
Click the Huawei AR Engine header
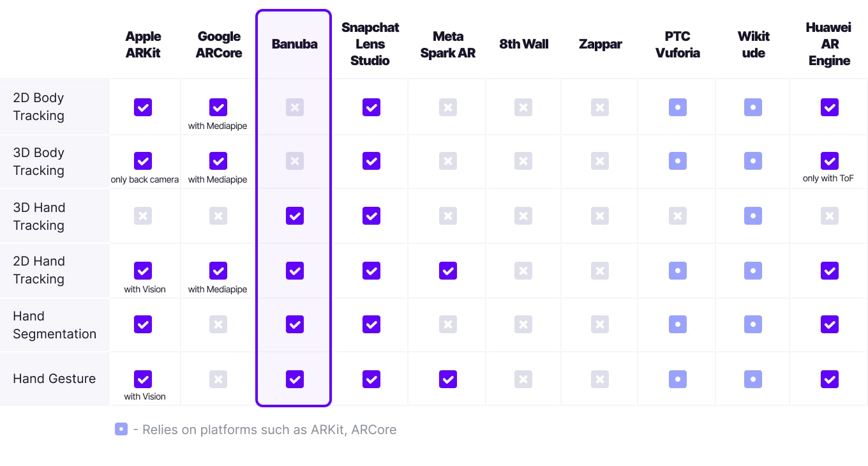828,44
